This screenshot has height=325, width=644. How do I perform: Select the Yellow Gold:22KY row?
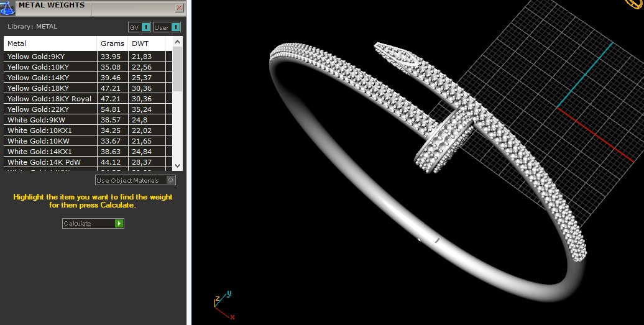(x=88, y=109)
